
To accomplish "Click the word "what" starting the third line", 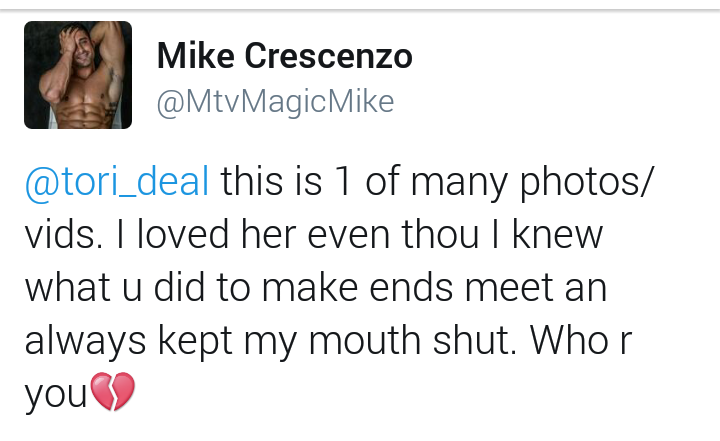I will pyautogui.click(x=68, y=288).
